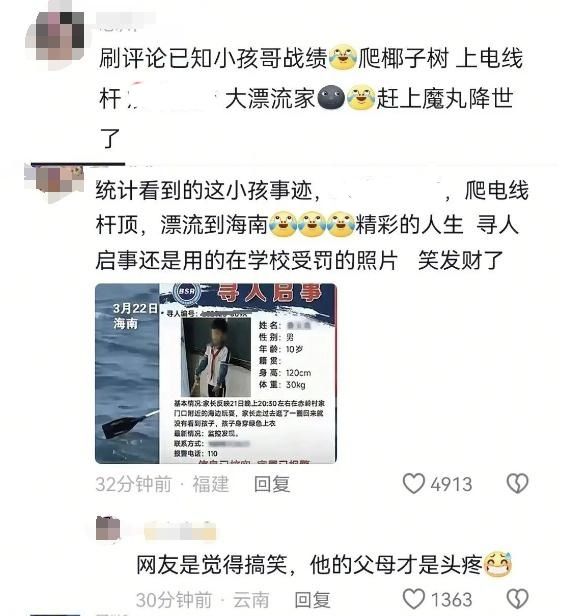
Task: Tap the 30分钟前 timestamp
Action: [174, 600]
